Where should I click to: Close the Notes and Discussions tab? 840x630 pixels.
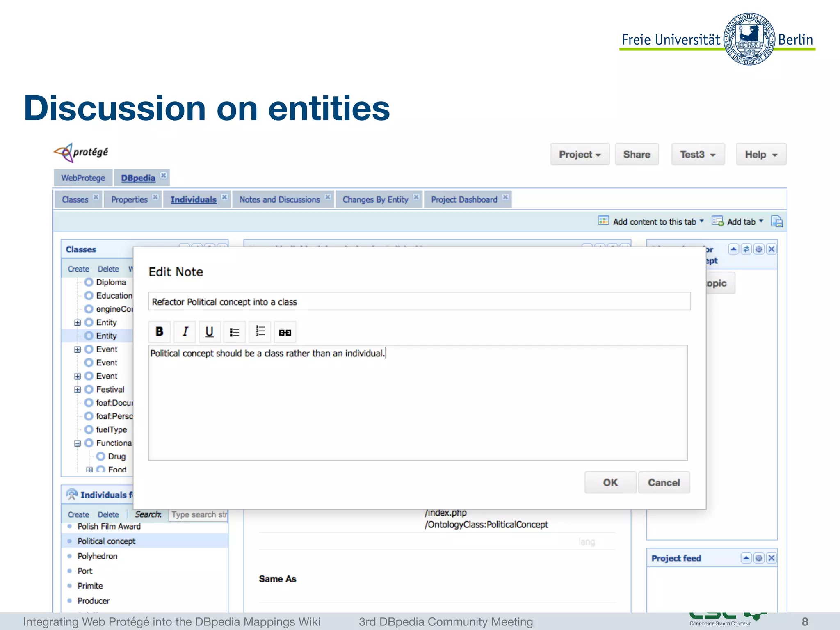tap(328, 197)
